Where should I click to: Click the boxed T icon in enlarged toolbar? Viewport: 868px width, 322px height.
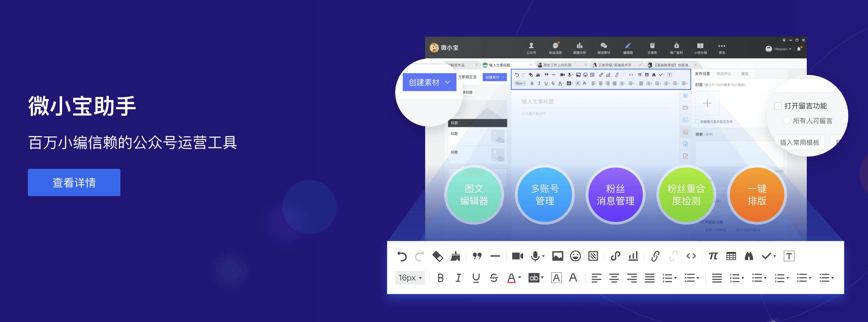click(789, 256)
